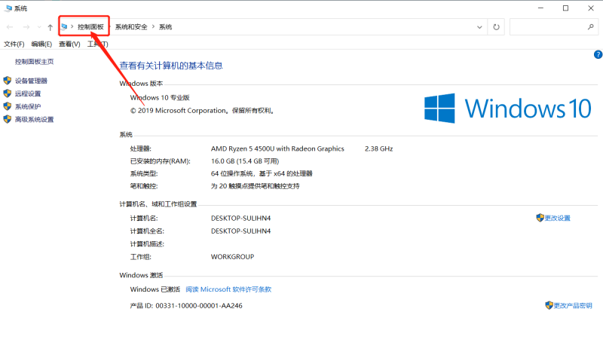Click the 为 20 触摸点 pen and touch value
The width and height of the screenshot is (603, 364).
255,186
